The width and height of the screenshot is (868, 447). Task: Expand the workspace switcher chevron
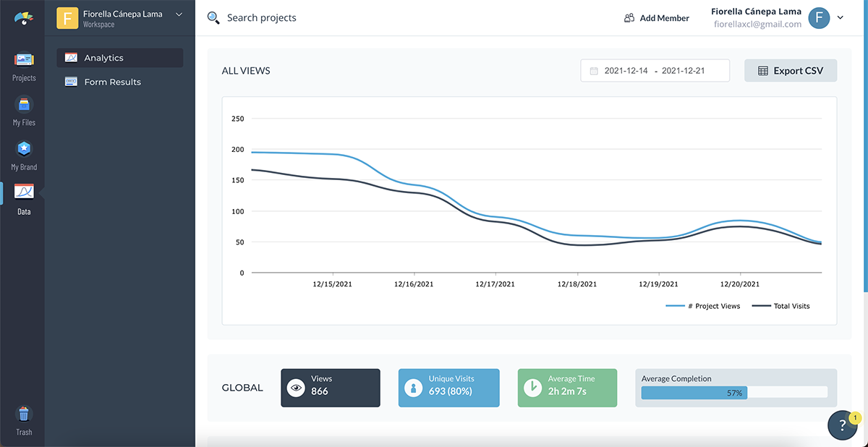pyautogui.click(x=179, y=14)
